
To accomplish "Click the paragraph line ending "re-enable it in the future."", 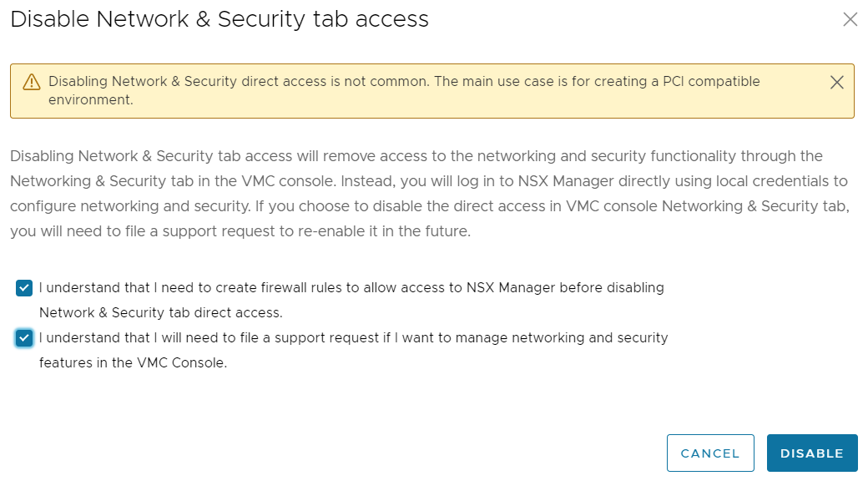I will click(x=240, y=232).
